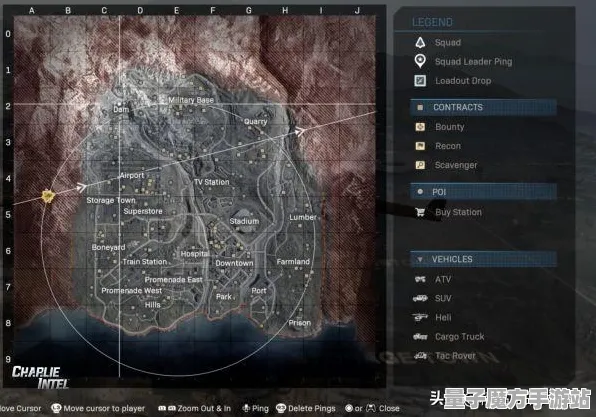596x417 pixels.
Task: Expand the CONTRACTS legend header
Action: [x=483, y=108]
